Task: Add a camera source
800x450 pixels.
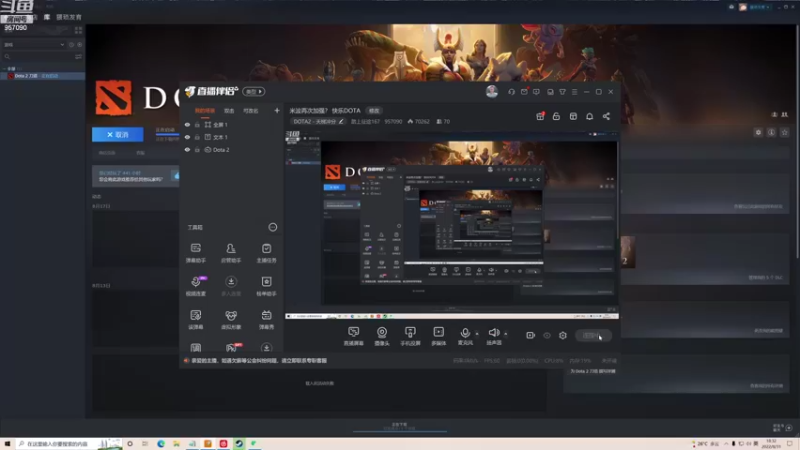Action: pos(382,336)
